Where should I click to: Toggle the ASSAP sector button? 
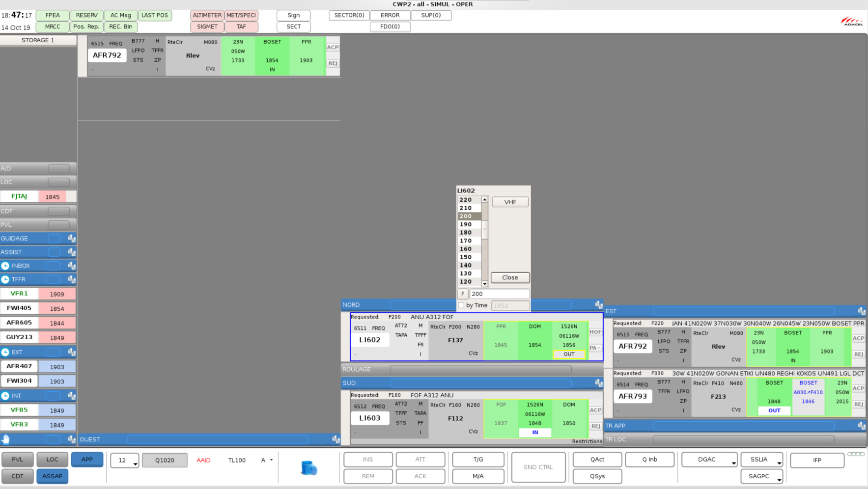(x=52, y=476)
